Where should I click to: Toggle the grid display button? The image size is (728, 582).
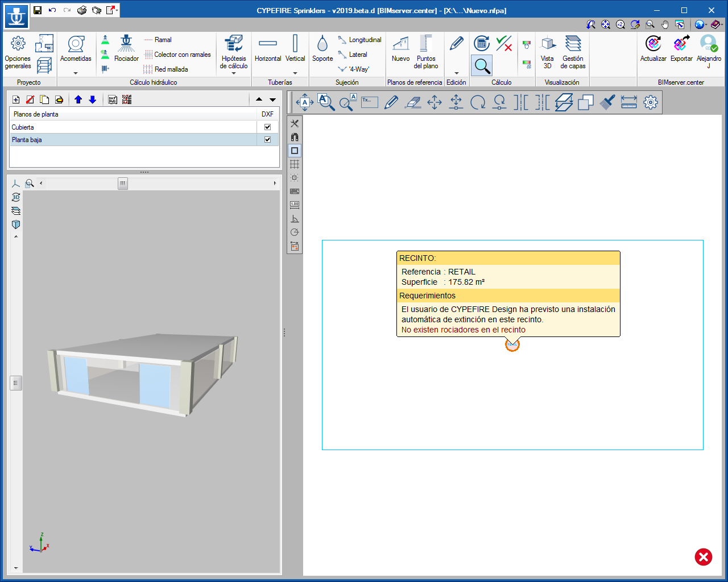(x=295, y=164)
